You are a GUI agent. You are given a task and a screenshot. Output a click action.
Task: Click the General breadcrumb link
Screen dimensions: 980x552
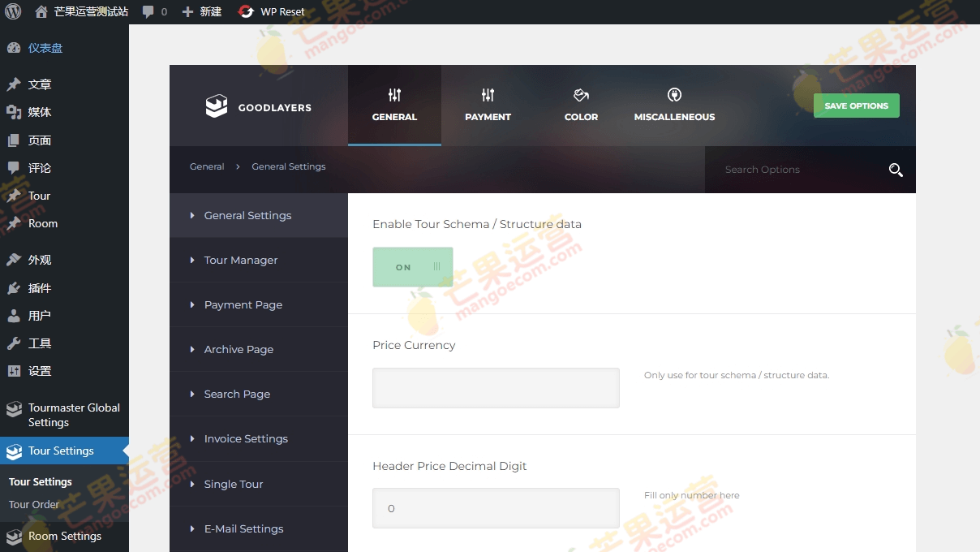click(x=206, y=166)
